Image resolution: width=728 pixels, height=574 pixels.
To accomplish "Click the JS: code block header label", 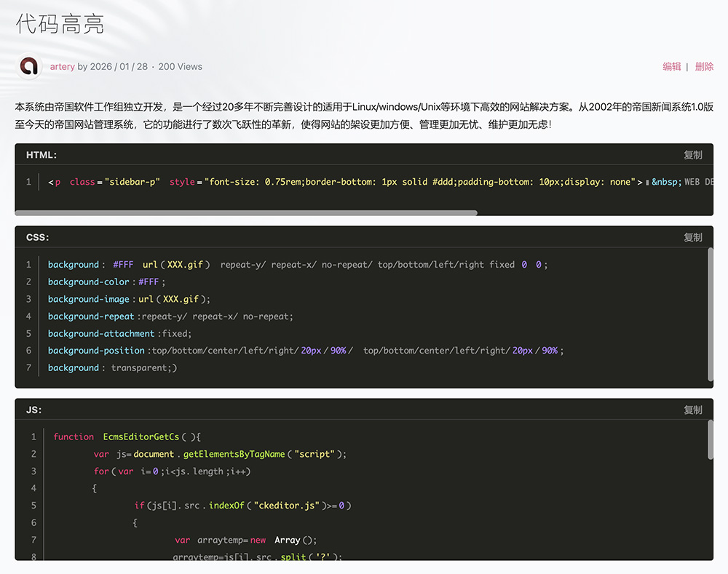I will (x=34, y=410).
